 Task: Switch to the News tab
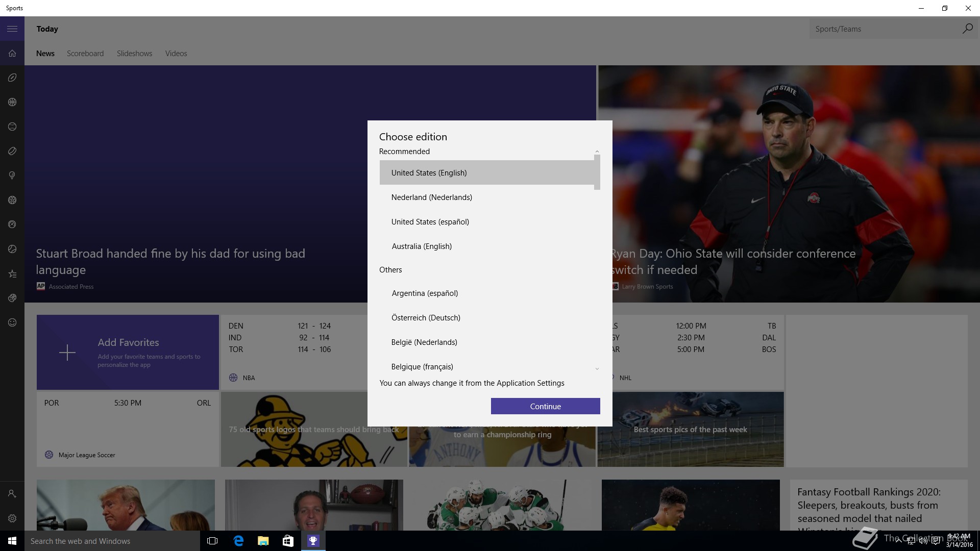(45, 54)
